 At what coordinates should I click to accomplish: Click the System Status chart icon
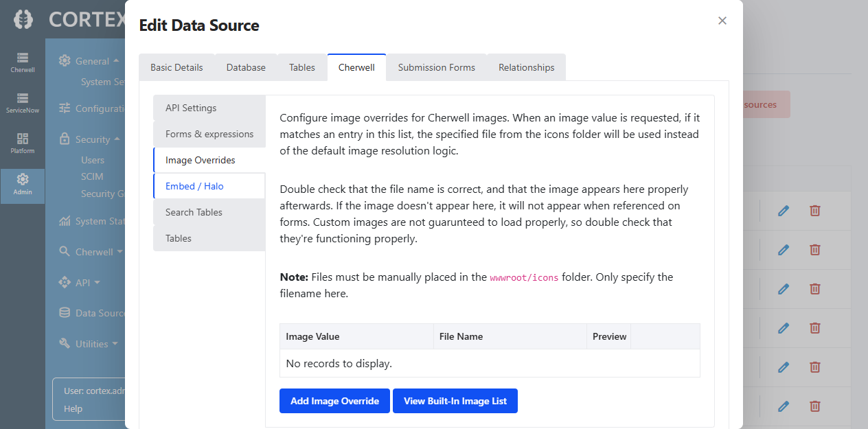[x=65, y=221]
